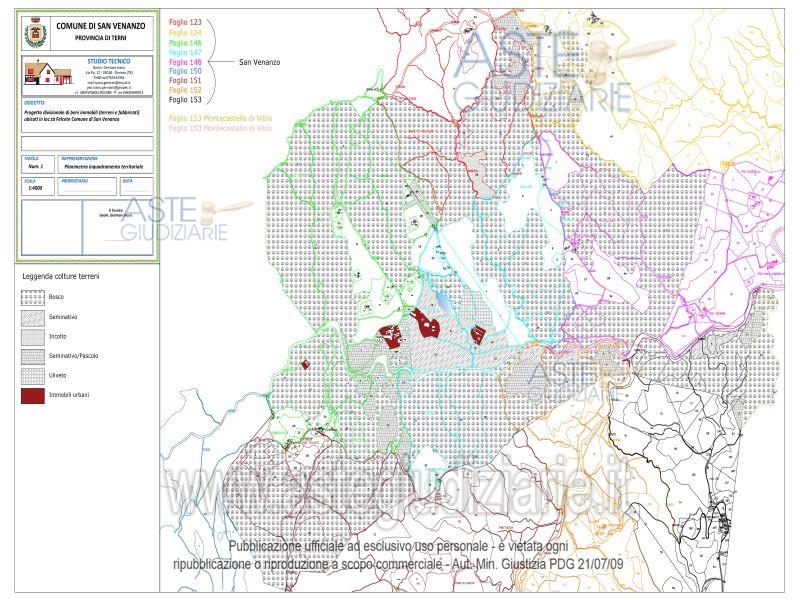Click the Foglio 123 label in red
Screen dimensions: 800x600
pos(185,22)
